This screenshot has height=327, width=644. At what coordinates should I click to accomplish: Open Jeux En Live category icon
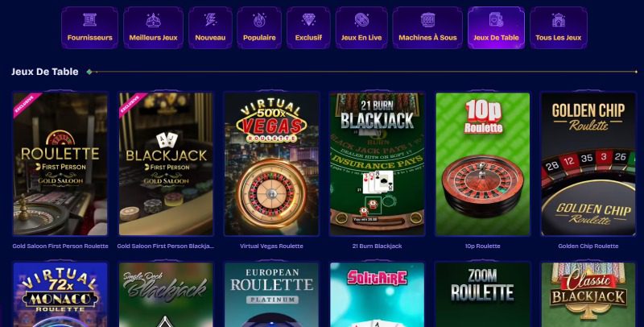pos(361,19)
